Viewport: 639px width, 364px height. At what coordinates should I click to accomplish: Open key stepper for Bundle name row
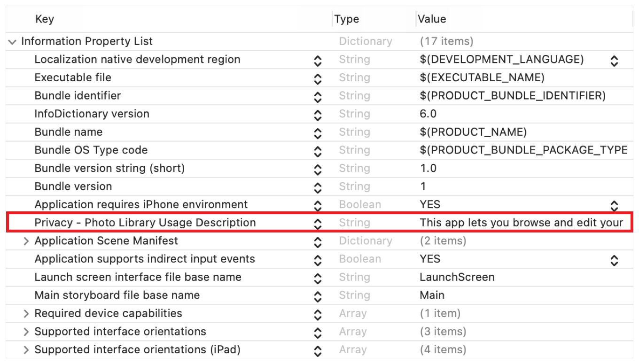pos(318,133)
